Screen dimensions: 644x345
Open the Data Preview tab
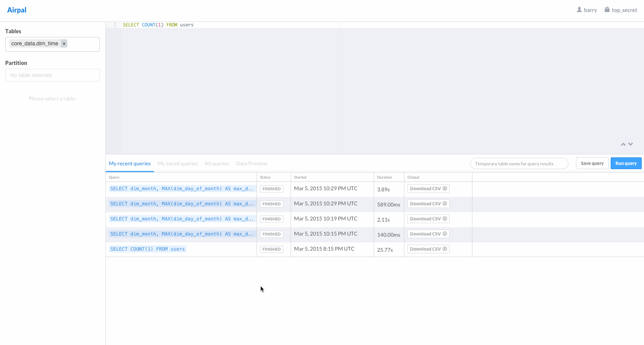tap(252, 163)
